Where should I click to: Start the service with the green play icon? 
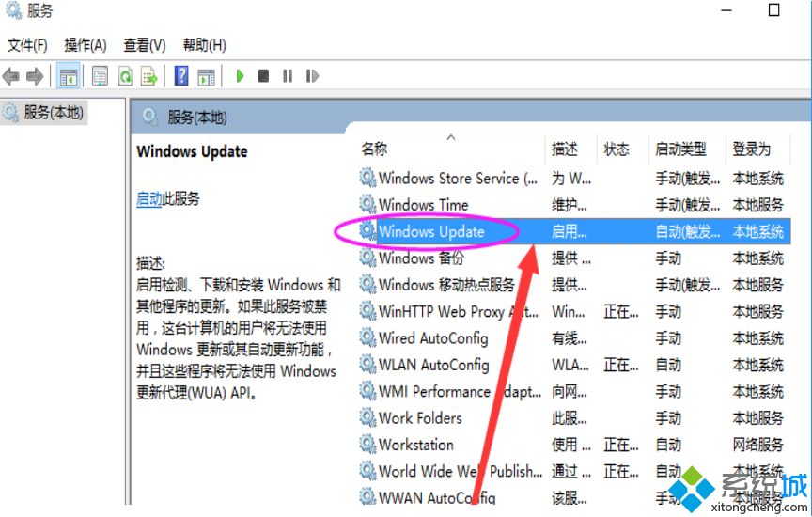240,76
